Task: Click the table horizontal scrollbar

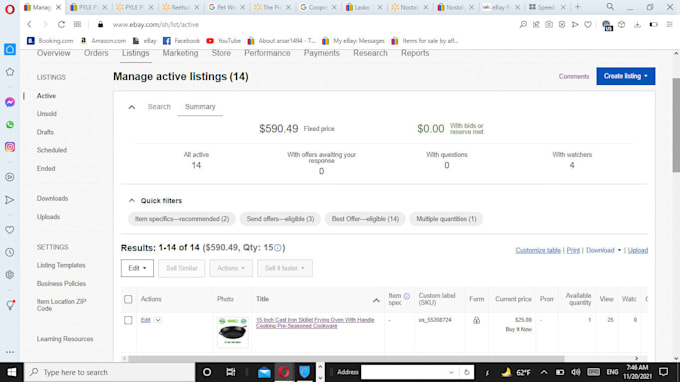Action: coord(346,359)
